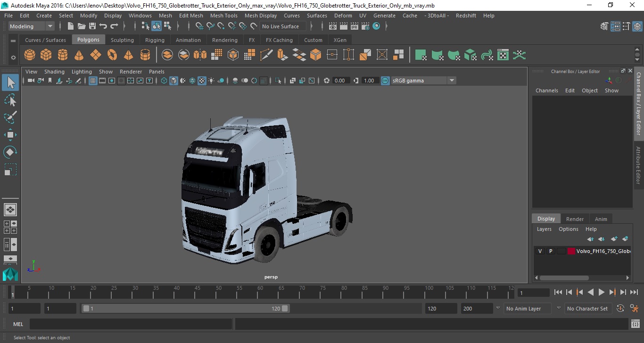Go to the start of playback range
Viewport: 644px width, 343px height.
pyautogui.click(x=558, y=292)
